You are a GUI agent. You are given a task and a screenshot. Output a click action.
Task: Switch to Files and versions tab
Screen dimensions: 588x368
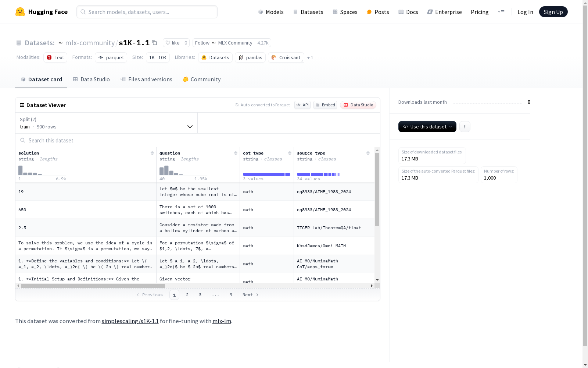(x=146, y=79)
